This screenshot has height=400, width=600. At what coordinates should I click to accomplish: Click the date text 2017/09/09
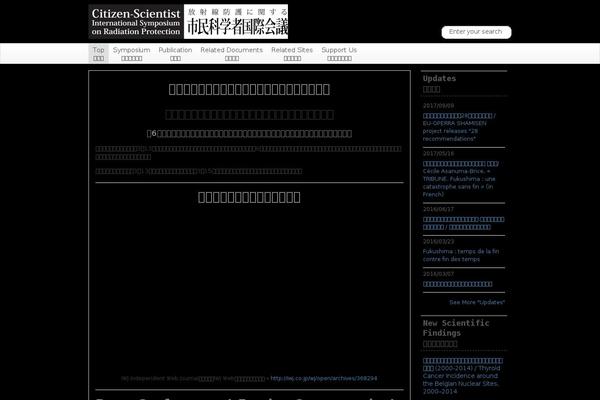pyautogui.click(x=438, y=106)
